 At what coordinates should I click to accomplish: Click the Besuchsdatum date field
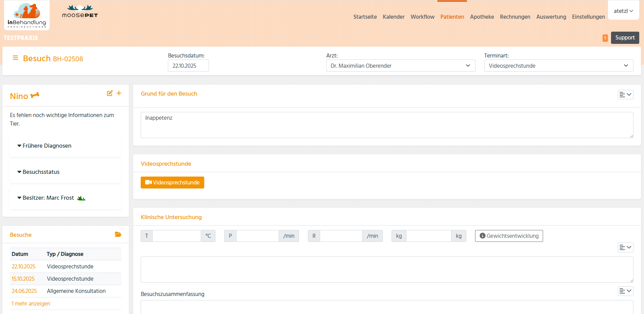click(x=188, y=65)
